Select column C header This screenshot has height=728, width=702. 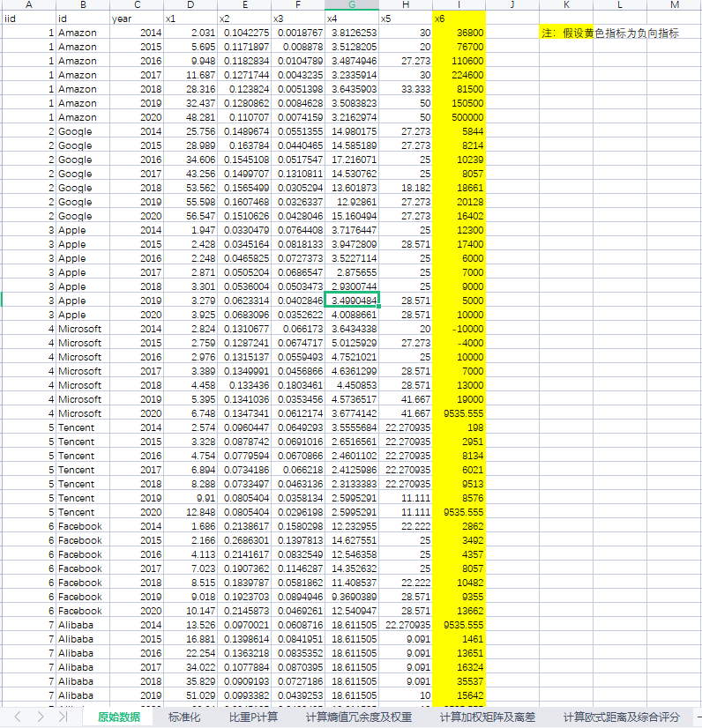click(x=137, y=4)
